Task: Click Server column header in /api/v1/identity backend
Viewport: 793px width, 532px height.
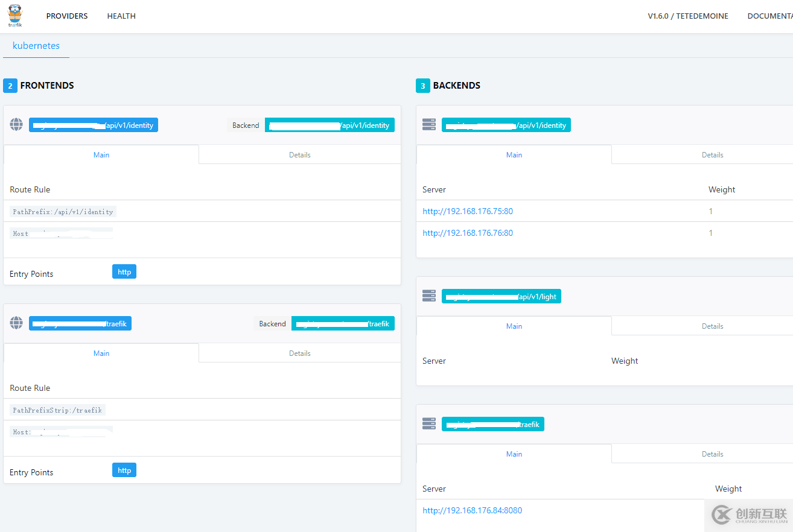Action: coord(434,189)
